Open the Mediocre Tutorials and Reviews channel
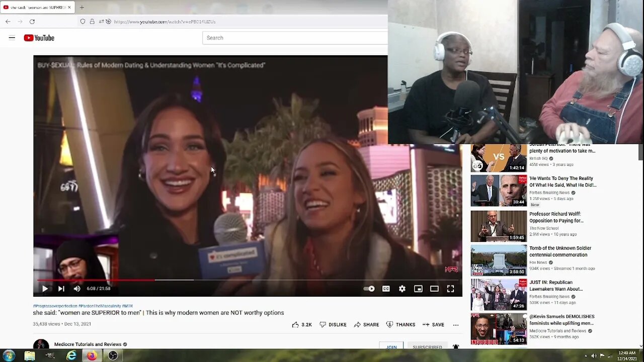This screenshot has height=362, width=644. point(88,344)
